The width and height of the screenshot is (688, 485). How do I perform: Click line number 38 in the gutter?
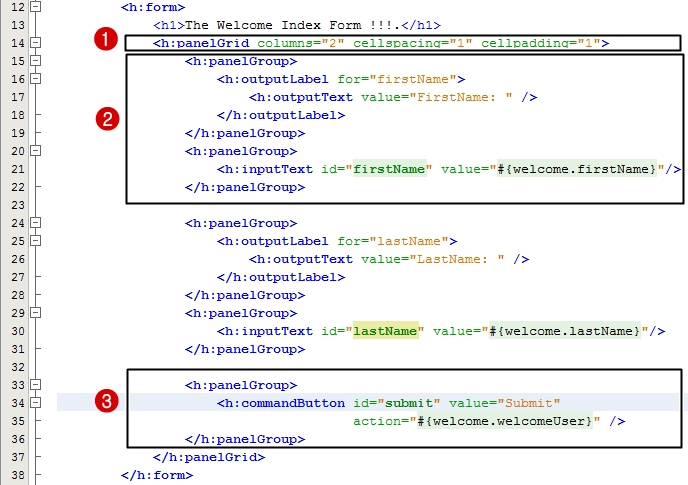coord(18,475)
